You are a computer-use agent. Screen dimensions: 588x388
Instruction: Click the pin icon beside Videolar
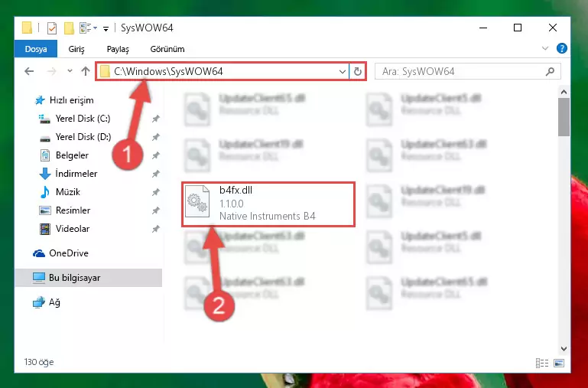pyautogui.click(x=156, y=229)
